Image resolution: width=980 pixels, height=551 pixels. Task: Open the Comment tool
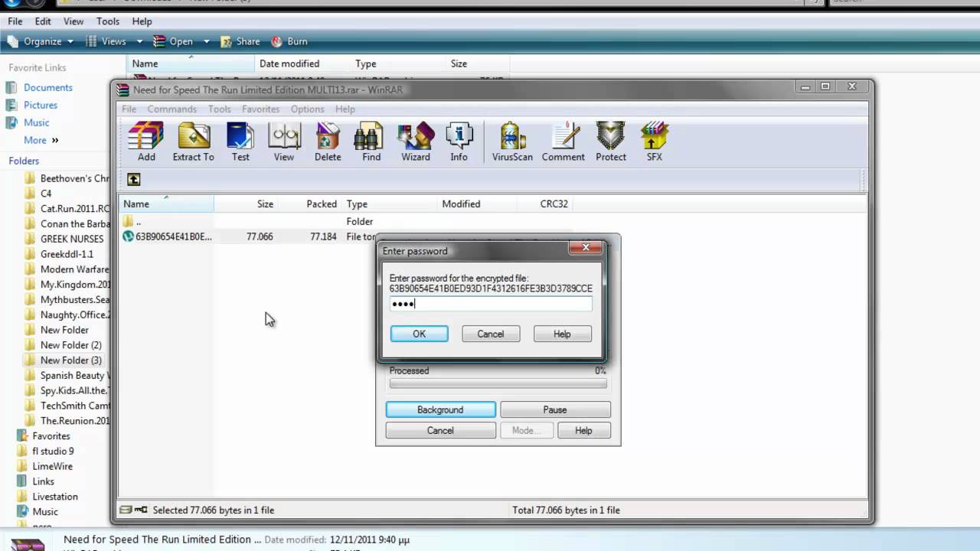coord(563,142)
